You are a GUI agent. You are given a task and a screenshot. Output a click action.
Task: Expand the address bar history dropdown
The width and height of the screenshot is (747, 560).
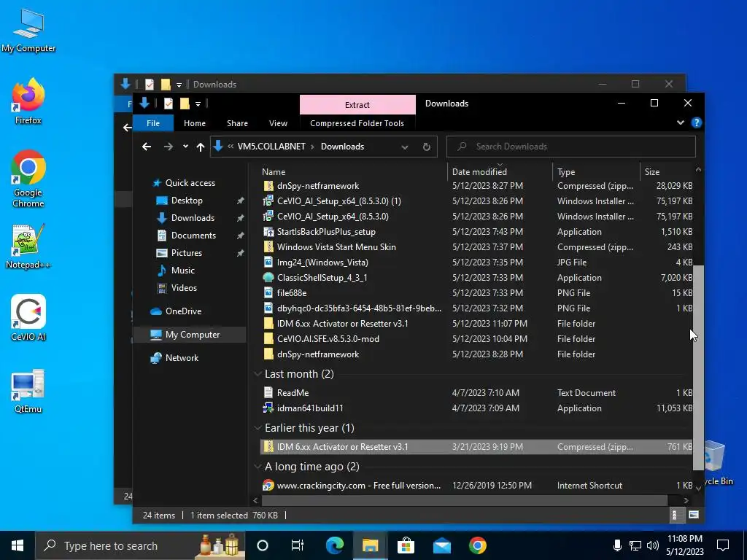click(x=404, y=147)
